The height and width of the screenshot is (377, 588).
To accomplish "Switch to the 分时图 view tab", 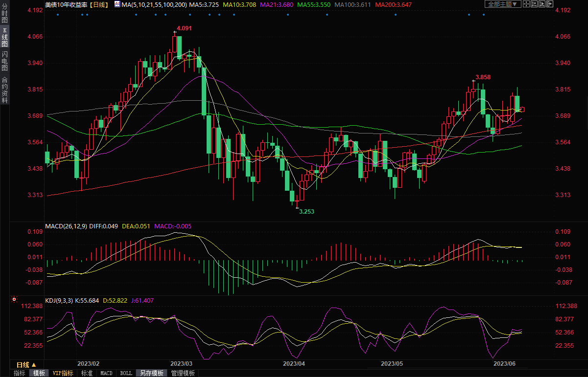I will (4, 15).
